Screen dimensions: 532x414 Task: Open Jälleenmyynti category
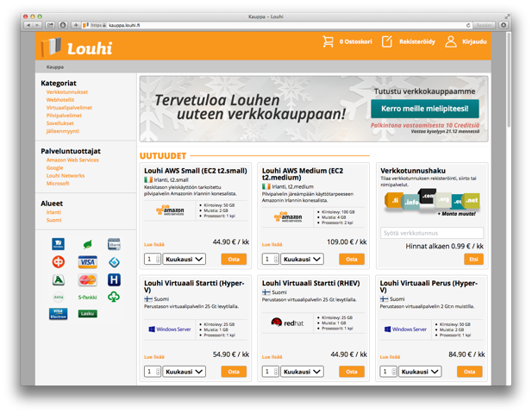[x=63, y=131]
